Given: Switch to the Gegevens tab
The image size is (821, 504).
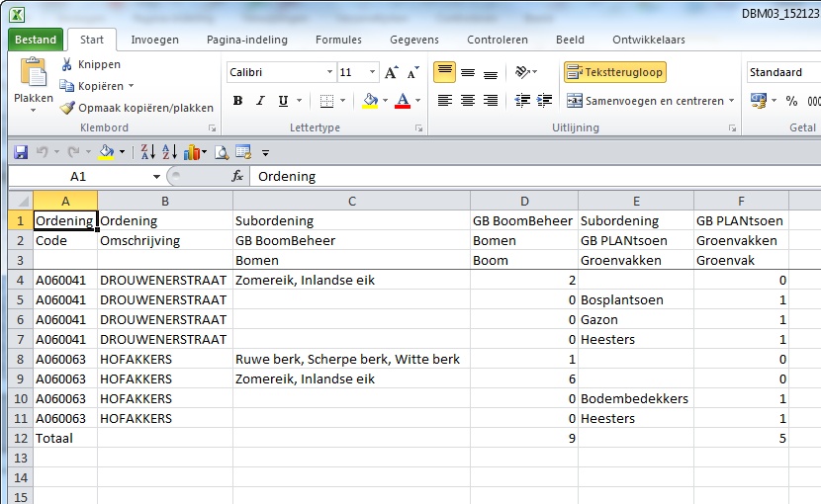Looking at the screenshot, I should click(x=414, y=40).
